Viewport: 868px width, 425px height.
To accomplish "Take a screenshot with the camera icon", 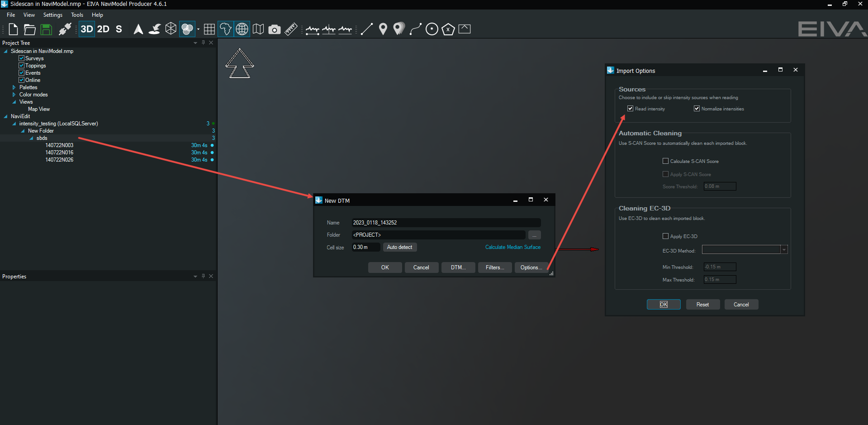I will pos(275,29).
